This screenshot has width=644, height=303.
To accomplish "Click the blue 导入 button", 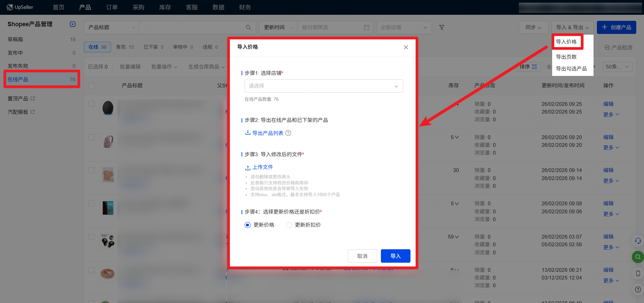I will click(395, 256).
